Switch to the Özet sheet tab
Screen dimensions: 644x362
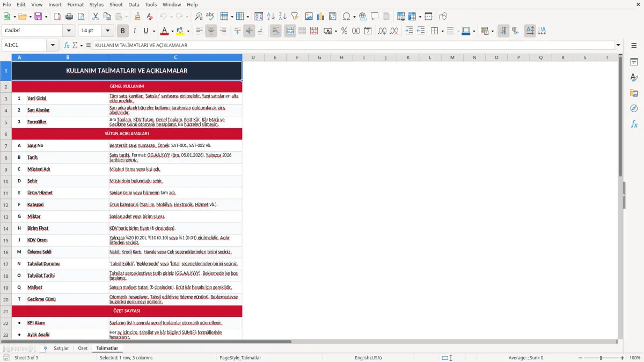(x=83, y=348)
